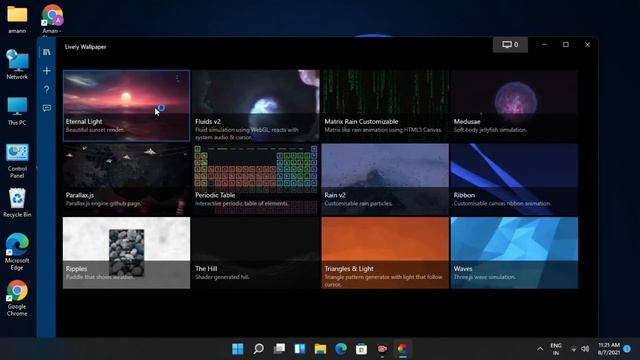Click the ENG IN language indicator
This screenshot has height=360, width=640.
tap(556, 349)
